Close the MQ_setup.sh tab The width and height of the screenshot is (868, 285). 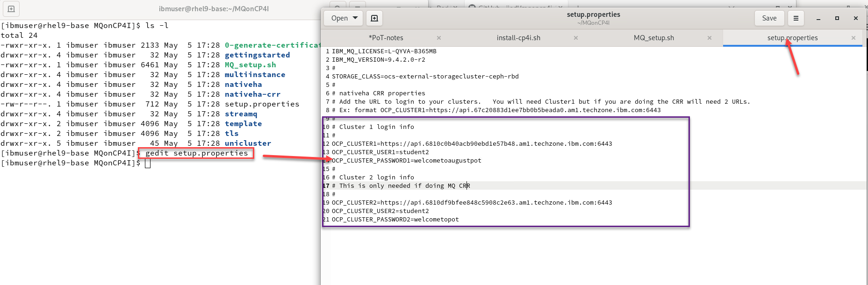(x=709, y=38)
